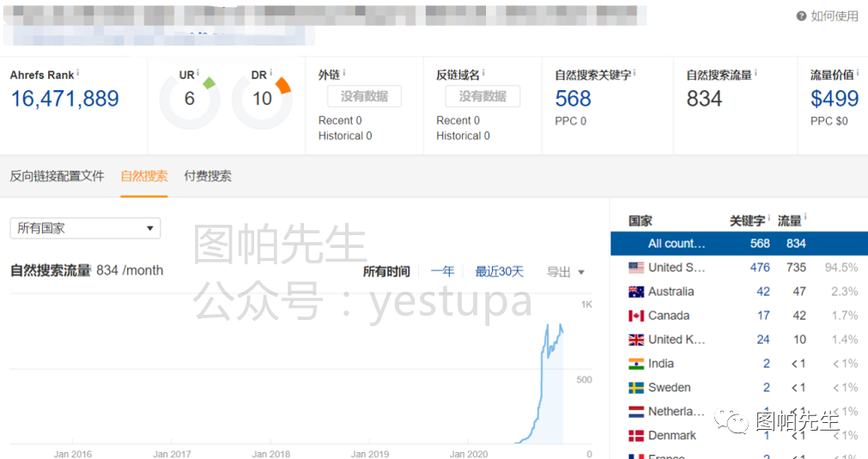Screen dimensions: 868x459
Task: Select the 自然搜索 tab
Action: (x=144, y=176)
